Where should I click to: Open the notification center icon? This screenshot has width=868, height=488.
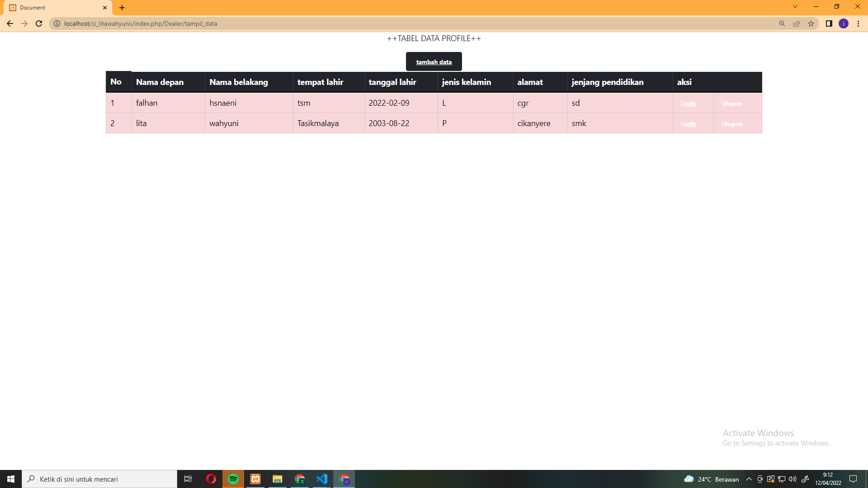853,479
